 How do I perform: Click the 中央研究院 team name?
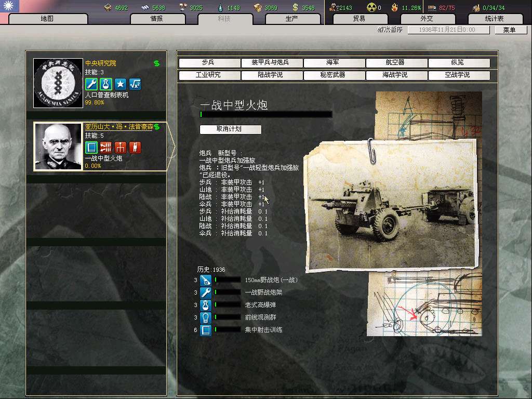click(x=100, y=63)
